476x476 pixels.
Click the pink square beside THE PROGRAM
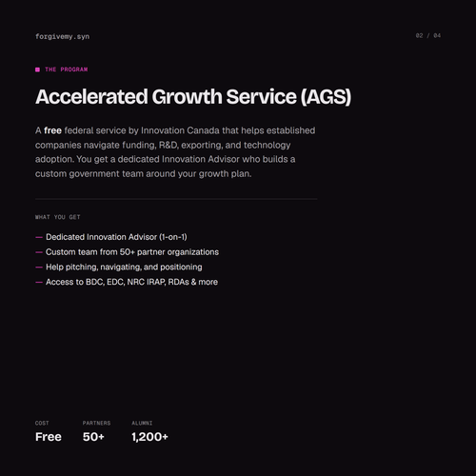[37, 69]
